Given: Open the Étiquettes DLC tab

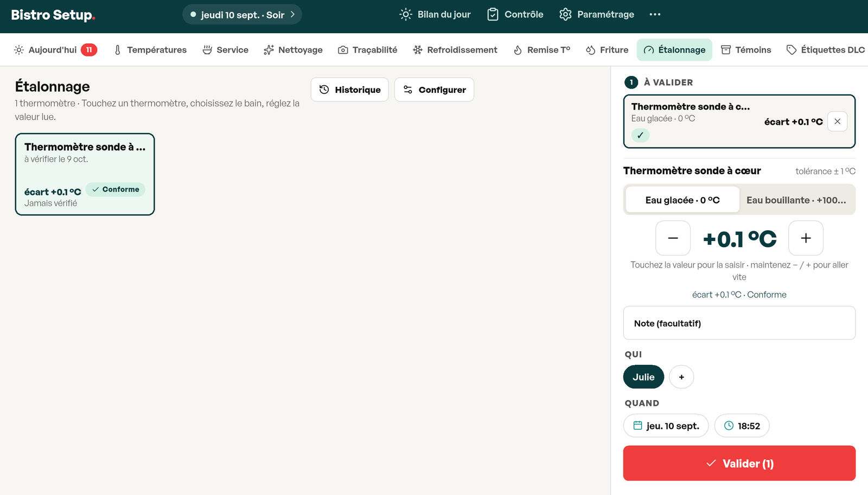Looking at the screenshot, I should [825, 50].
